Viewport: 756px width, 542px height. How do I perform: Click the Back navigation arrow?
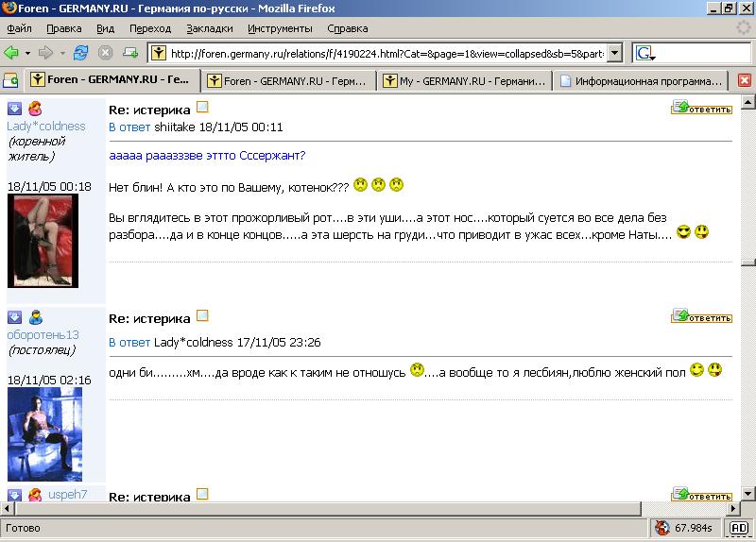[x=11, y=53]
